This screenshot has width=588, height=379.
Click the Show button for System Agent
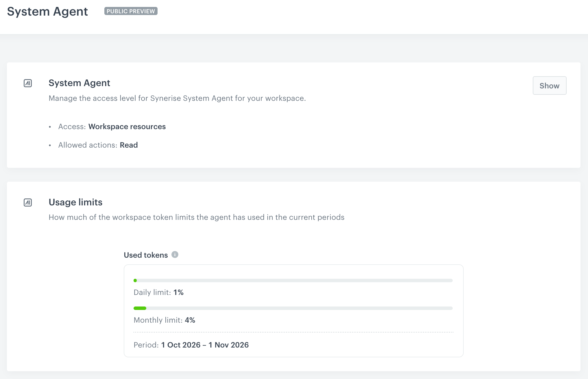pos(549,86)
